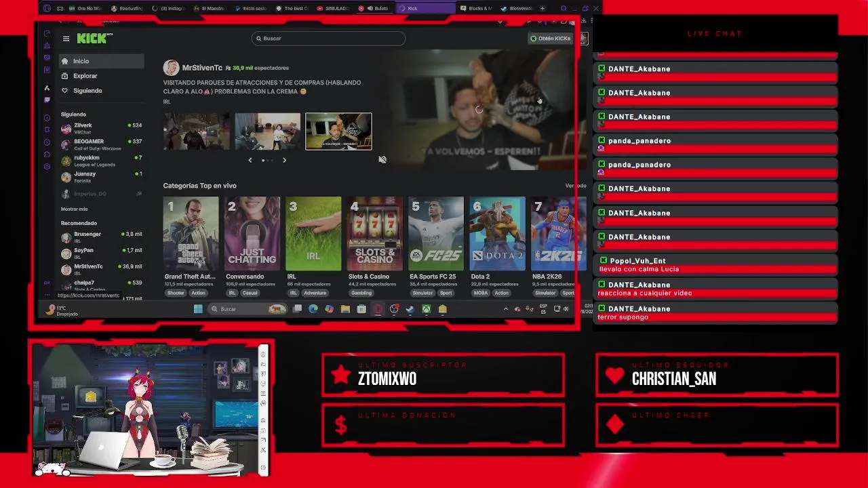Image resolution: width=868 pixels, height=488 pixels.
Task: Click the Casual tag under Conversando
Action: click(x=250, y=293)
